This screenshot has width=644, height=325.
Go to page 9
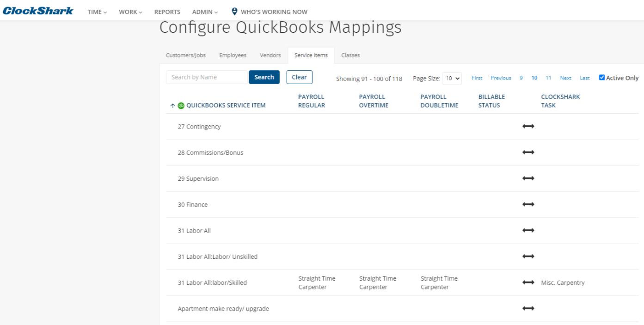pyautogui.click(x=521, y=78)
